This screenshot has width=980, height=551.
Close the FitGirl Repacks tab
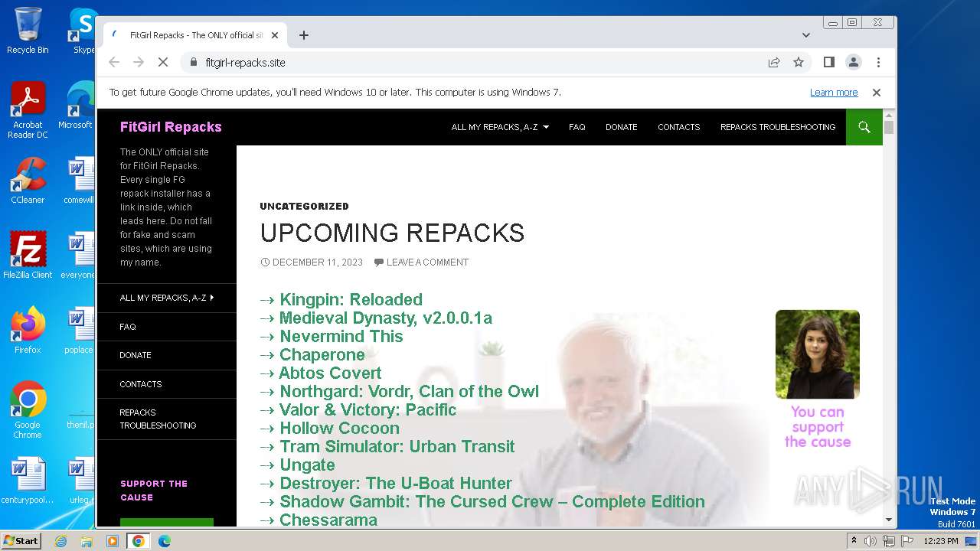point(275,35)
